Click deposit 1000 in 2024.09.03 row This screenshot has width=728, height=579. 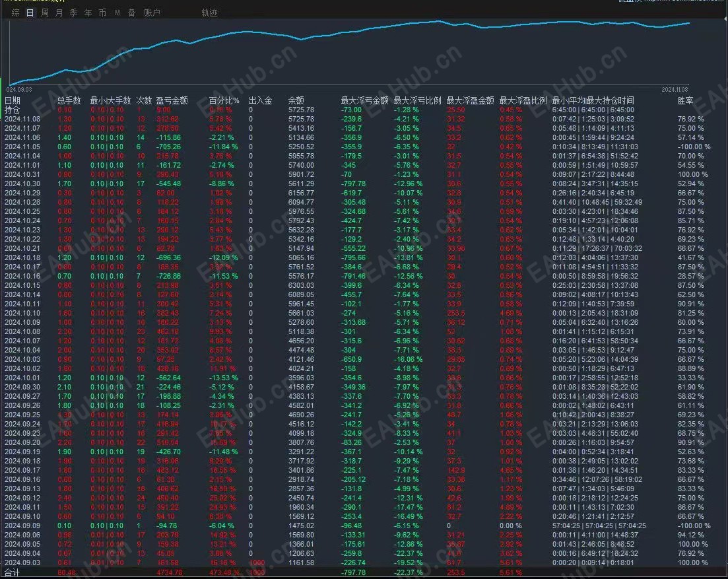257,562
